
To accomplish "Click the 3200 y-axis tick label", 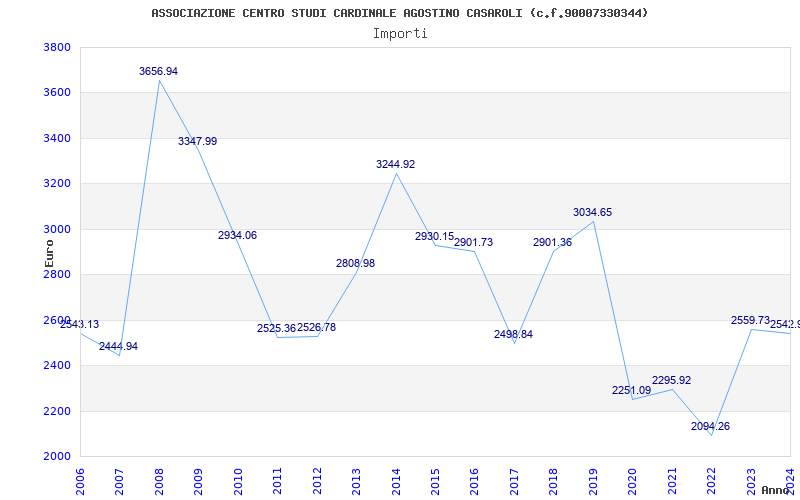I will point(57,184).
